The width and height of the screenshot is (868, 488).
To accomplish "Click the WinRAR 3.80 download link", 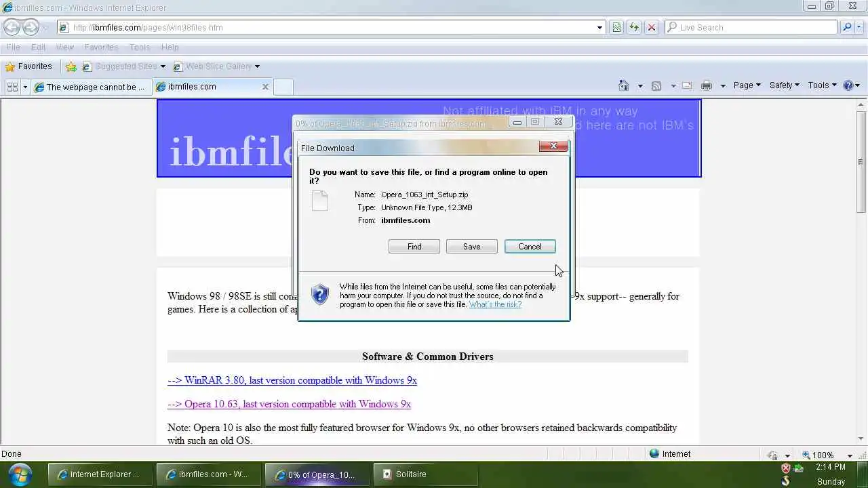I will tap(292, 380).
